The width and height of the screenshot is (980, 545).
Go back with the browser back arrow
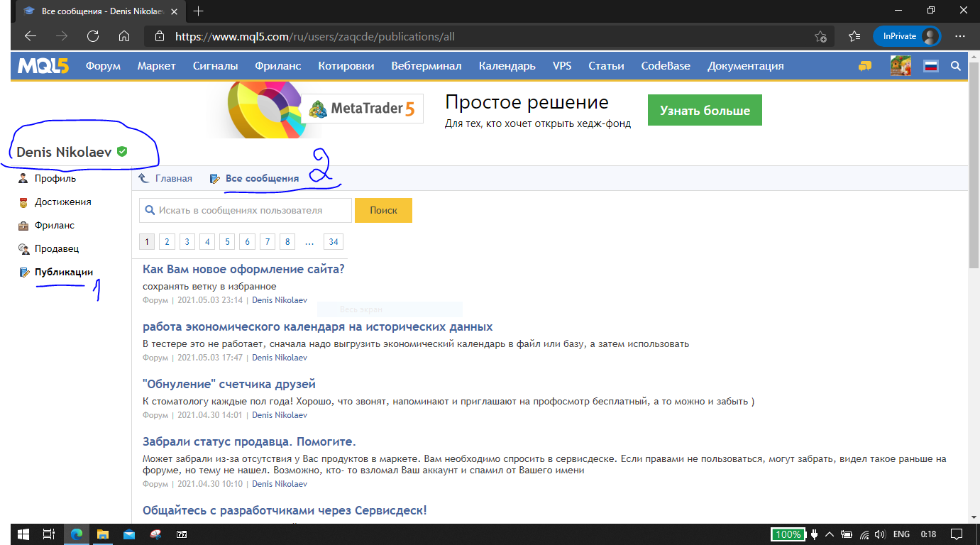[31, 36]
